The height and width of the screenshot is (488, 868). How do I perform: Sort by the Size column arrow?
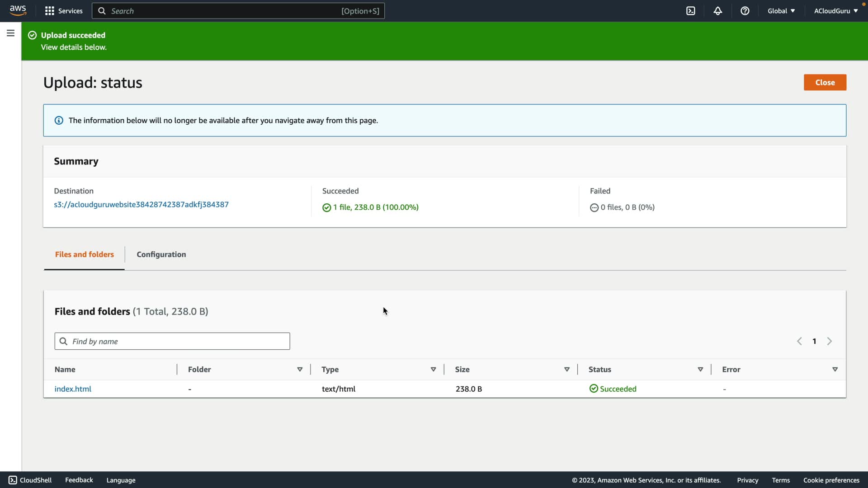(x=566, y=369)
